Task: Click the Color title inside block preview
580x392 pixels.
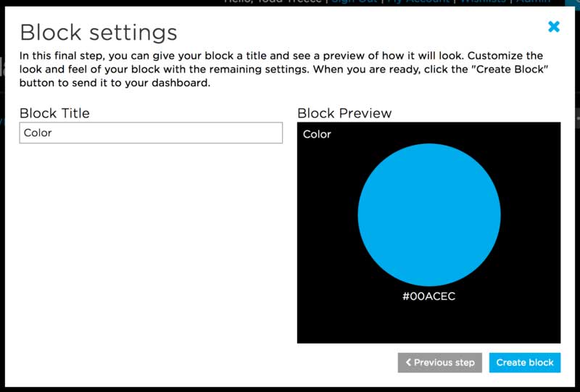Action: 317,134
